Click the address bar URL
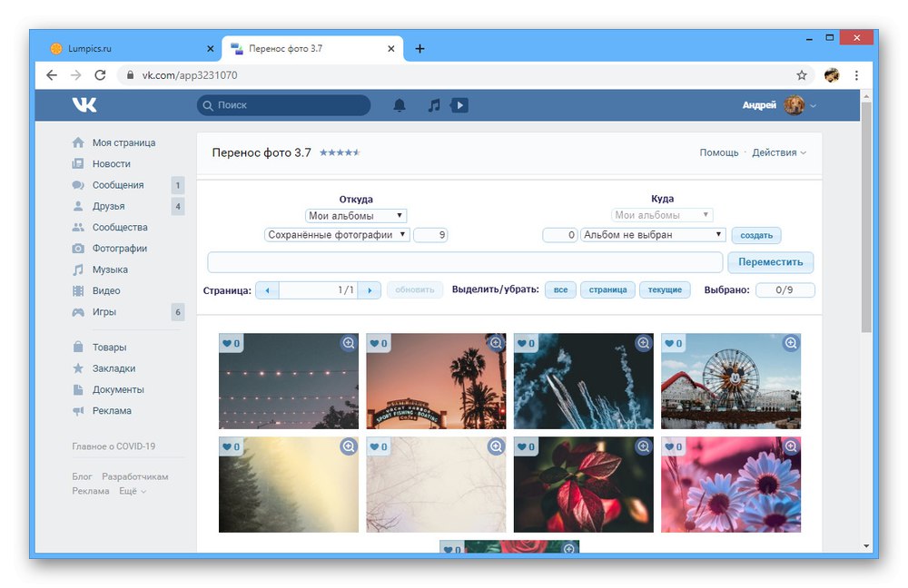908x588 pixels. pos(190,74)
